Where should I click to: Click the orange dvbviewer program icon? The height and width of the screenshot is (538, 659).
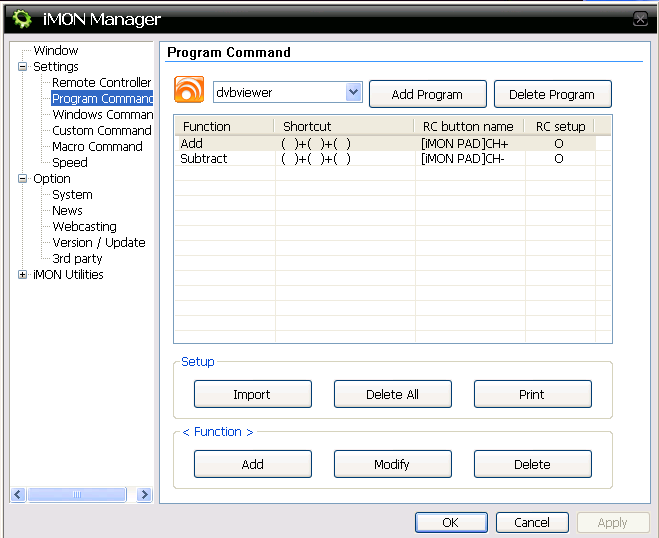pos(189,90)
